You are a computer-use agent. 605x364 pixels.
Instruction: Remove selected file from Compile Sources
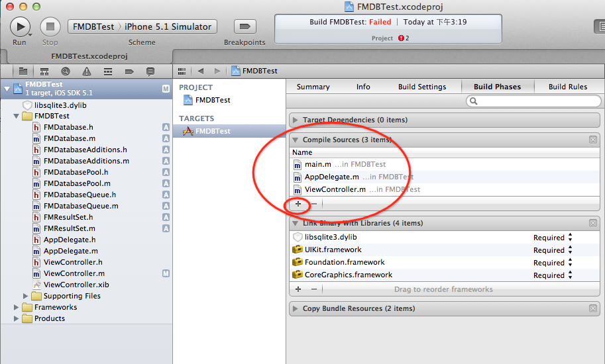click(x=314, y=204)
